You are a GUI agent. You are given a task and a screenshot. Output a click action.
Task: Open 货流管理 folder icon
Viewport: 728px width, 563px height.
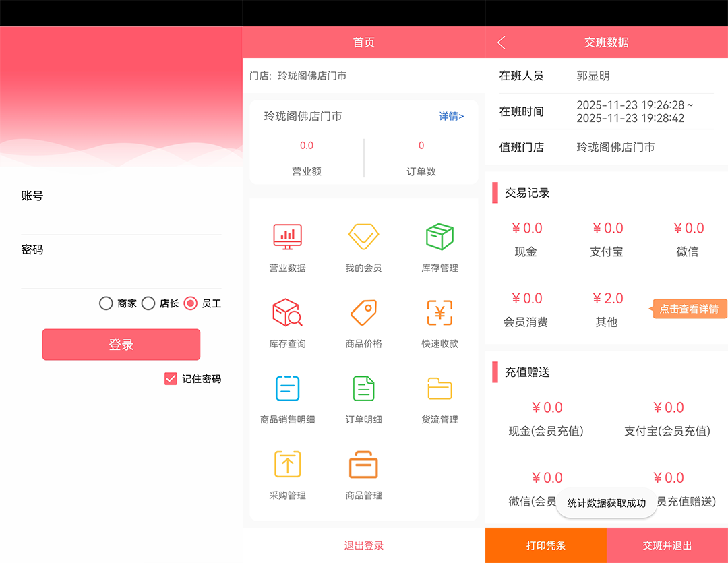coord(439,389)
